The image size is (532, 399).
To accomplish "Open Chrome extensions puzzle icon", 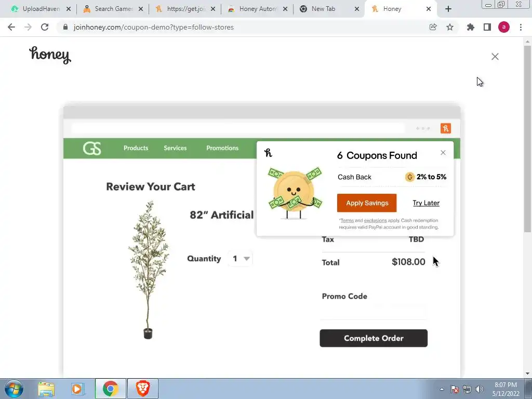I will tap(471, 27).
